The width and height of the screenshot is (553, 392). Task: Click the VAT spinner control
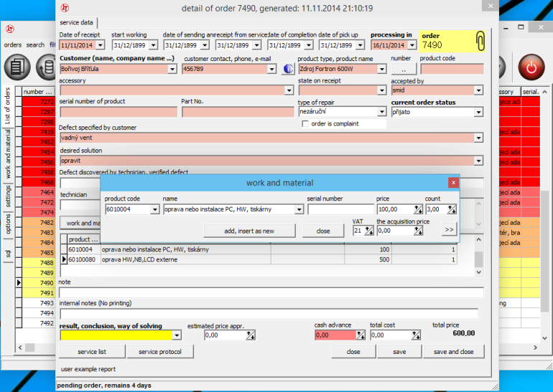click(369, 231)
